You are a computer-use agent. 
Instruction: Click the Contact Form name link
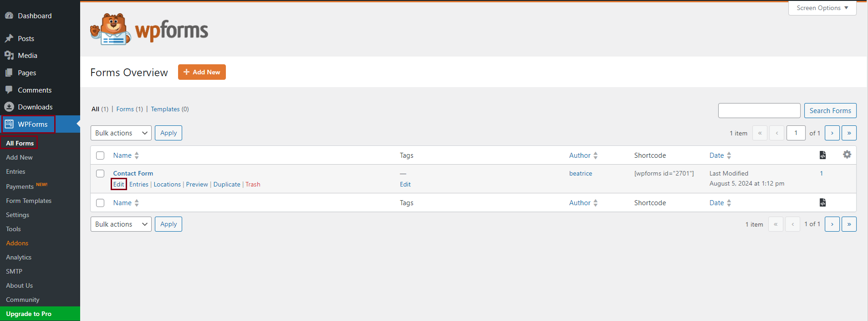click(x=133, y=173)
